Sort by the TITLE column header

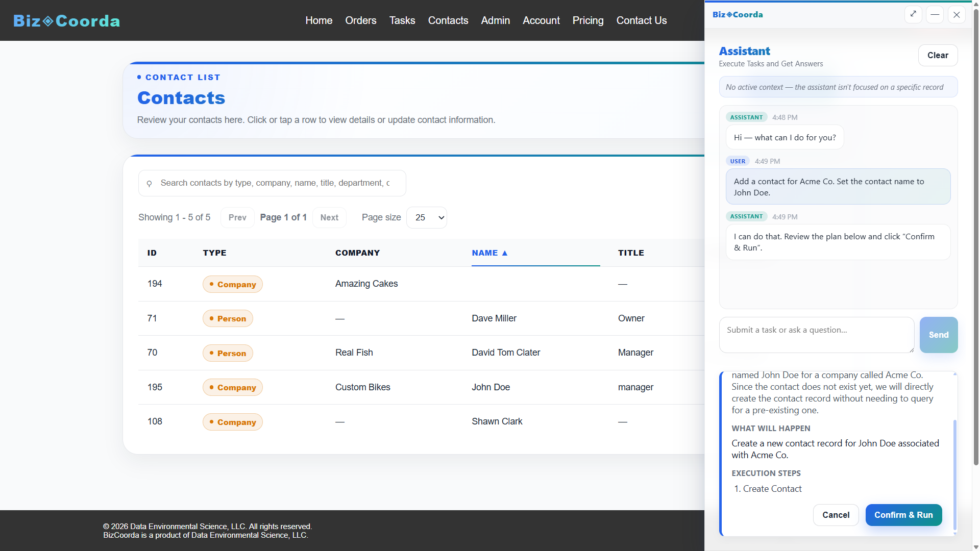(x=631, y=253)
